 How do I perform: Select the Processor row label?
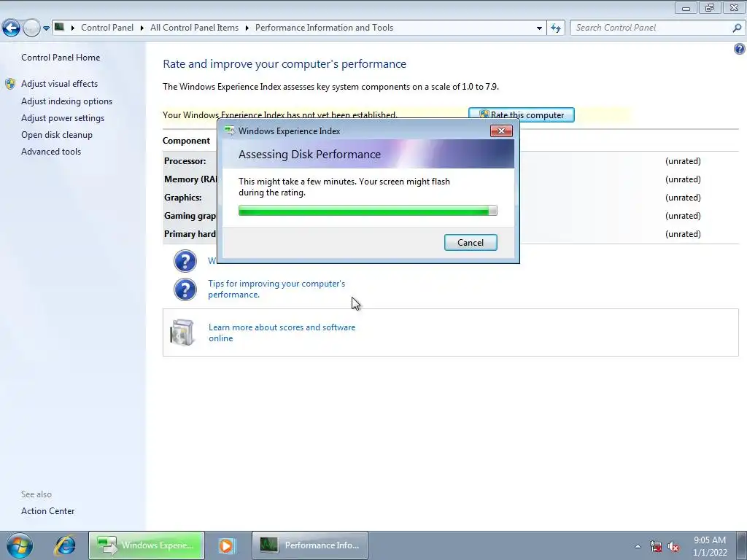(185, 161)
